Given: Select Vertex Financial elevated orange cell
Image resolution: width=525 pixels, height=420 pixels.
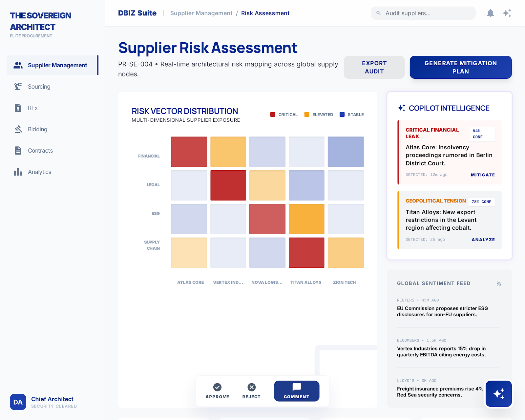Looking at the screenshot, I should pos(228,152).
